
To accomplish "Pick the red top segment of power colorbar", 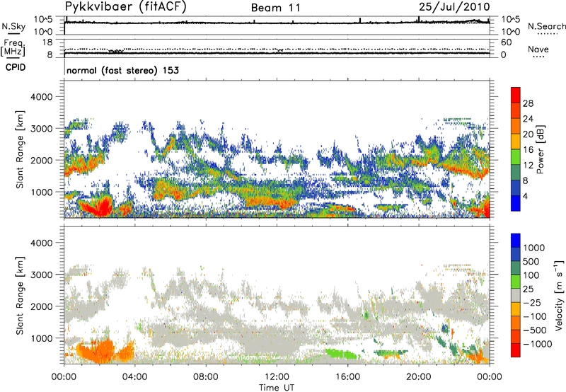I will click(516, 95).
